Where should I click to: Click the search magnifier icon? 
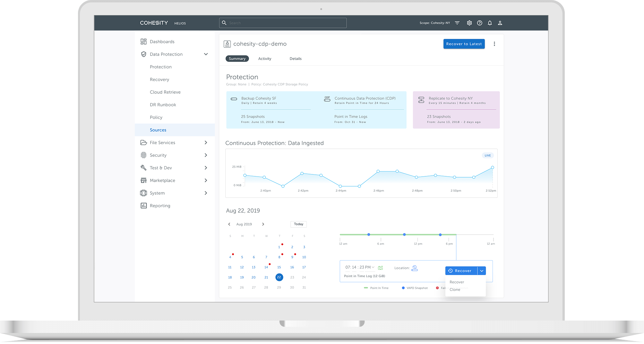[224, 23]
